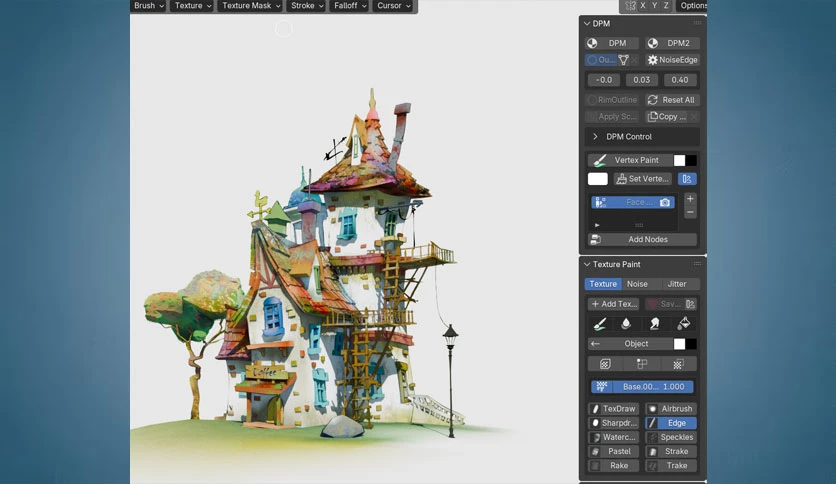Select the paint bucket fill tool icon
Image resolution: width=836 pixels, height=484 pixels.
click(684, 324)
